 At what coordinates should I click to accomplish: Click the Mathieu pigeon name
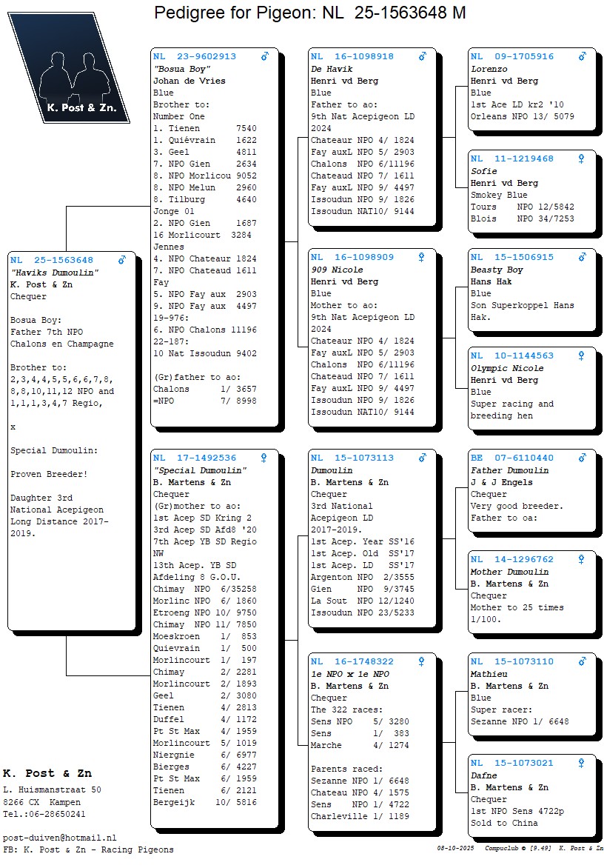coord(489,674)
